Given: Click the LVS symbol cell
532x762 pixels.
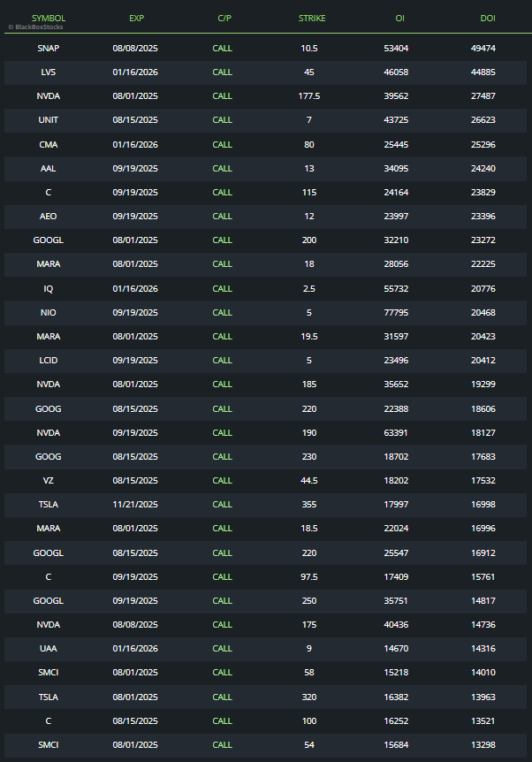Looking at the screenshot, I should coord(48,72).
